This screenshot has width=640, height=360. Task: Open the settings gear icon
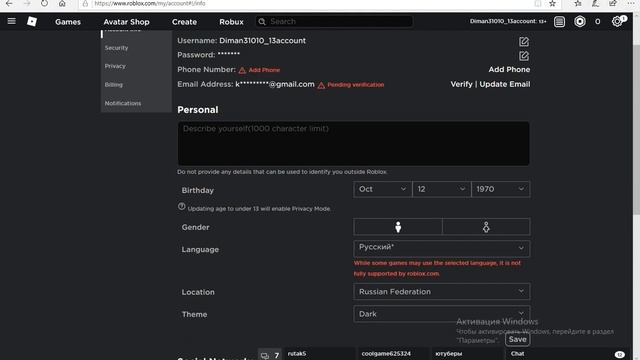pyautogui.click(x=617, y=21)
